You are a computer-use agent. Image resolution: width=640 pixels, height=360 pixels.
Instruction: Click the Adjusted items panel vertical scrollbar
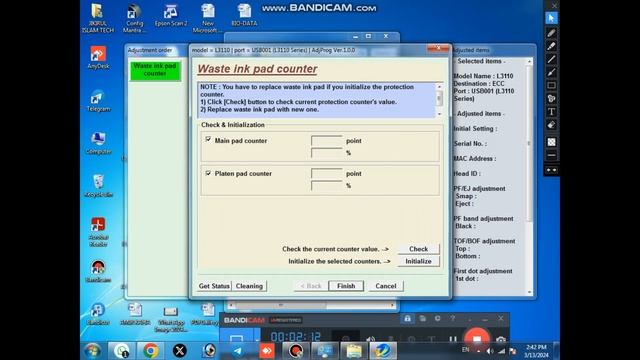point(529,176)
